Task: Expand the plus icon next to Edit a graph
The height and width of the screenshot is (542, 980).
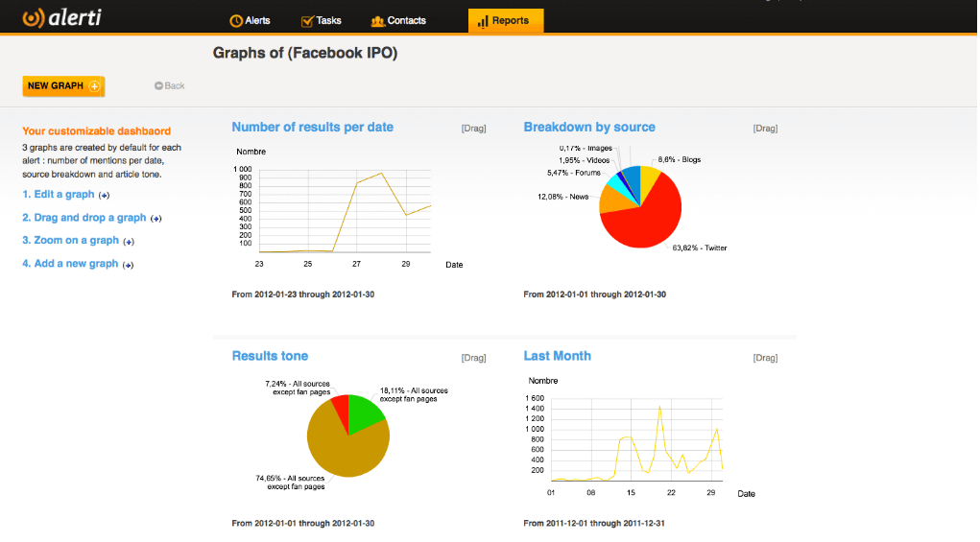Action: click(105, 196)
